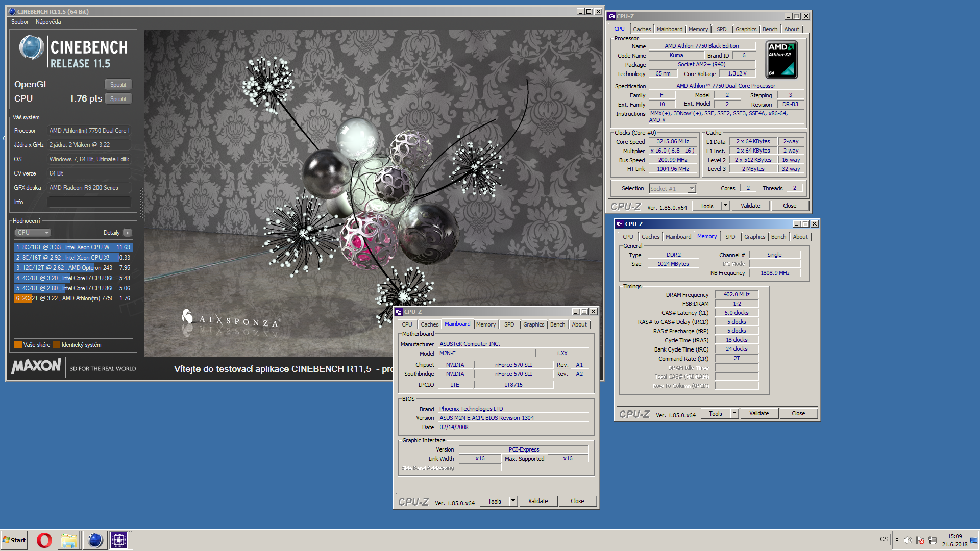Click Show Desktop monitor icon in tray
Image resolution: width=980 pixels, height=551 pixels.
(974, 540)
